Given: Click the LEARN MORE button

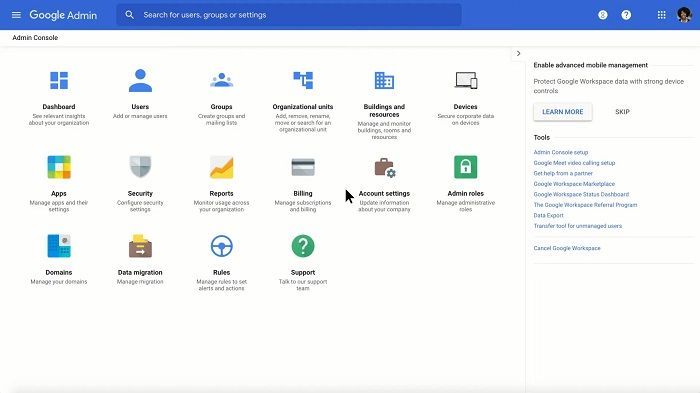Looking at the screenshot, I should (x=562, y=112).
